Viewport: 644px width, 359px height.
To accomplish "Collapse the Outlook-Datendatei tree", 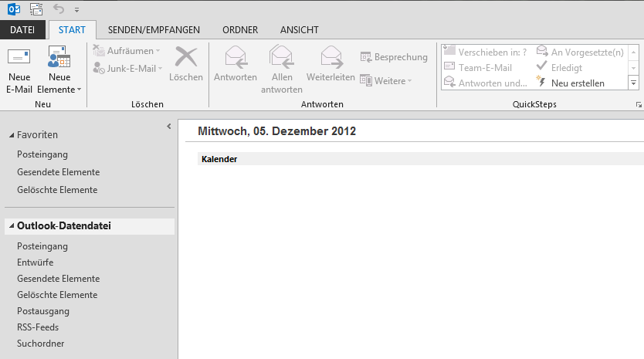I will (x=12, y=225).
